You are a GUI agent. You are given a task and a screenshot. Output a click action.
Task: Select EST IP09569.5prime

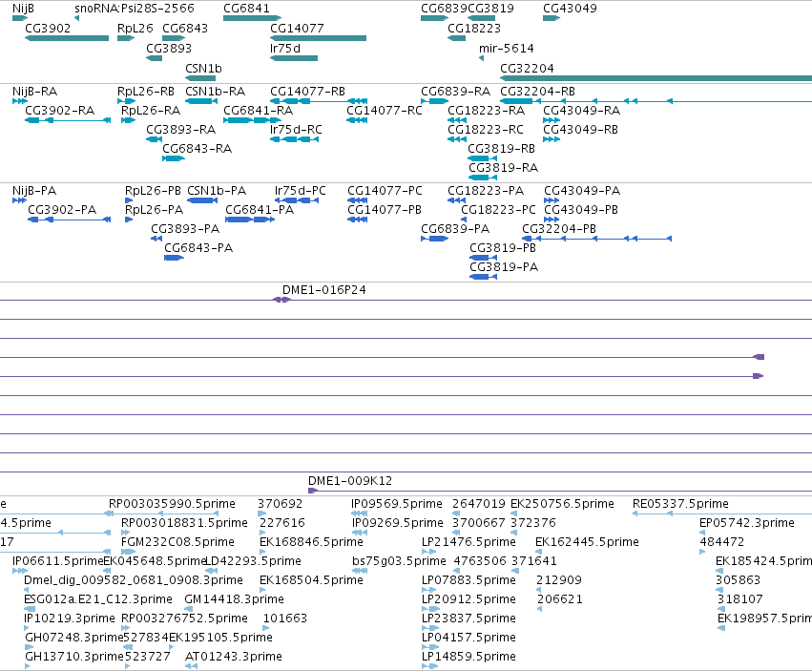[360, 514]
